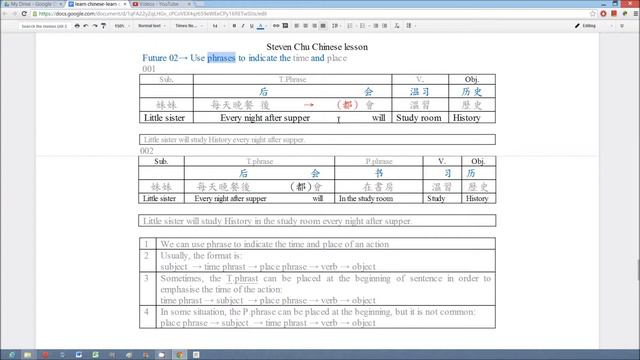Click the green extension icon in Chrome

624,13
